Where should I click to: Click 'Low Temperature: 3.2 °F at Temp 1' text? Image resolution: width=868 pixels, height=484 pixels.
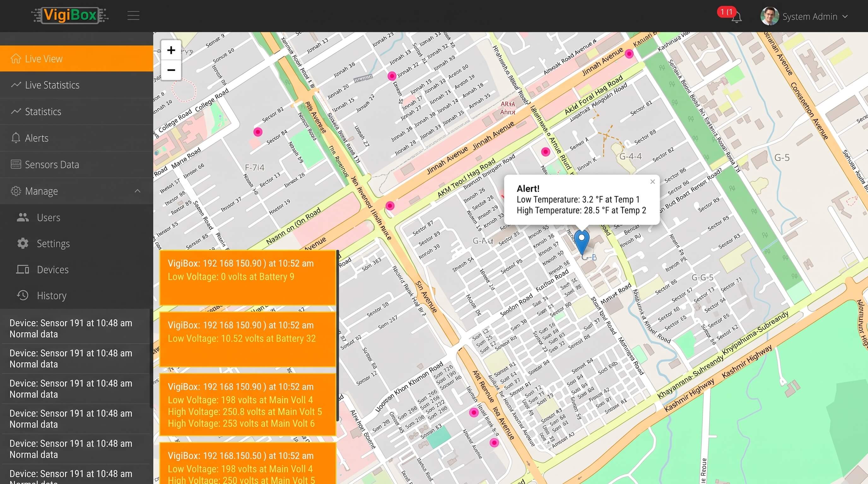[578, 199]
